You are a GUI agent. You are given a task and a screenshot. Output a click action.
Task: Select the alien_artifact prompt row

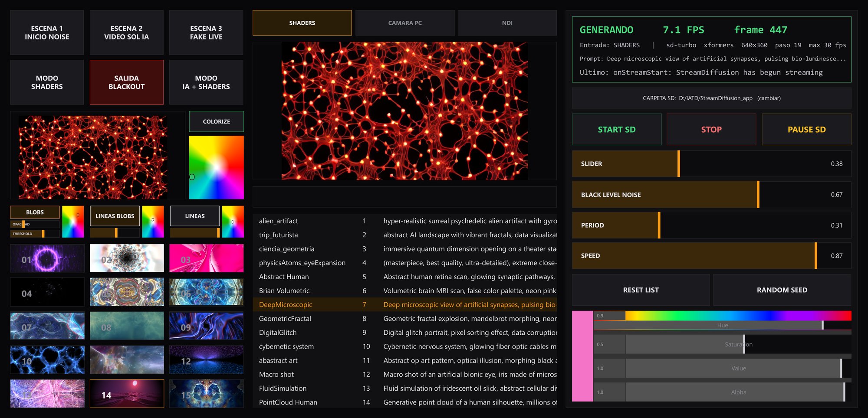(404, 221)
